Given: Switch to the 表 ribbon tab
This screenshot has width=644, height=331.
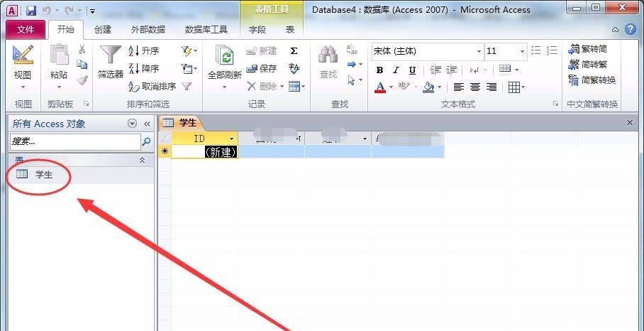Looking at the screenshot, I should click(x=290, y=30).
